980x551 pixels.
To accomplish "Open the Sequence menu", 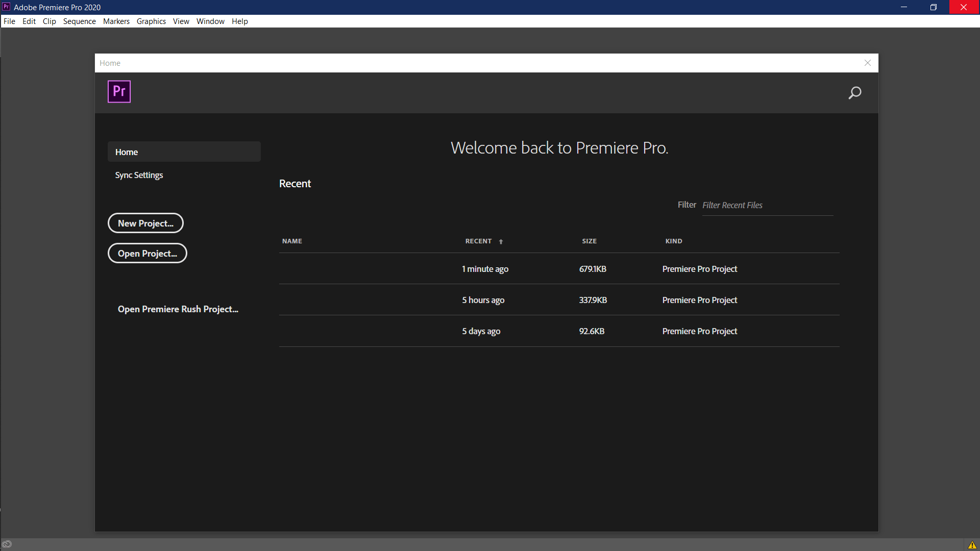I will point(79,21).
